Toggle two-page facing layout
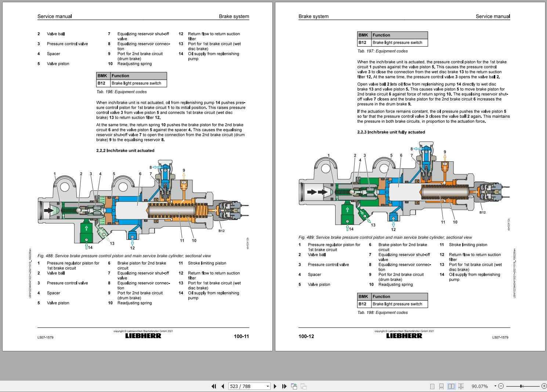This screenshot has height=392, width=547. pyautogui.click(x=451, y=386)
